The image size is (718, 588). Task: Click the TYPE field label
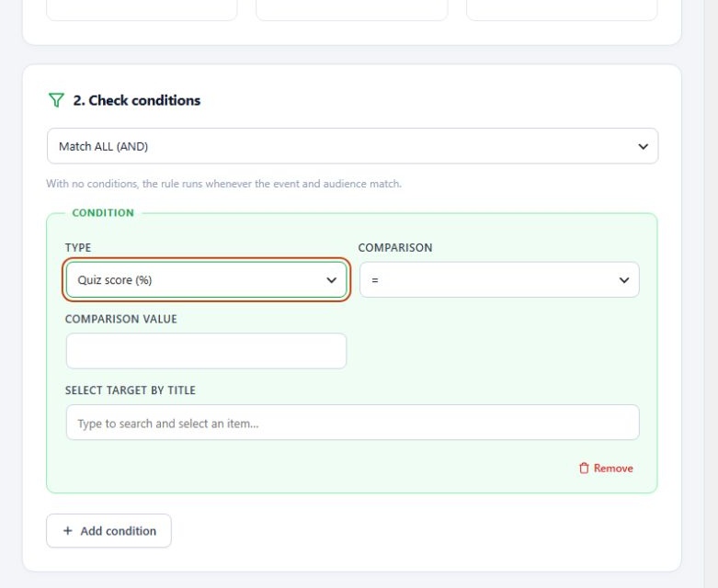78,247
